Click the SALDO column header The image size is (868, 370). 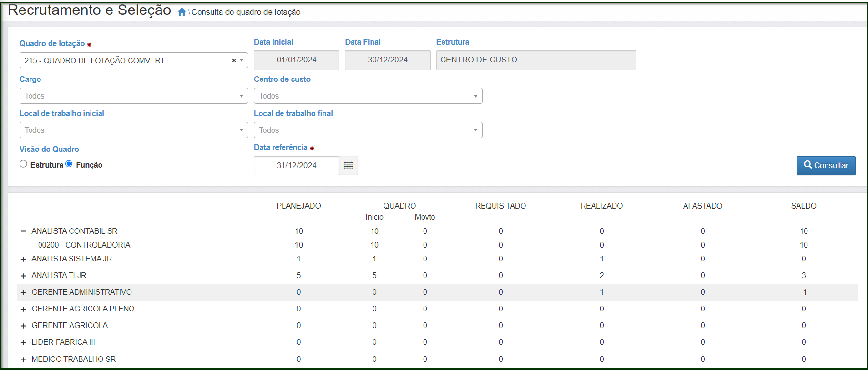804,206
